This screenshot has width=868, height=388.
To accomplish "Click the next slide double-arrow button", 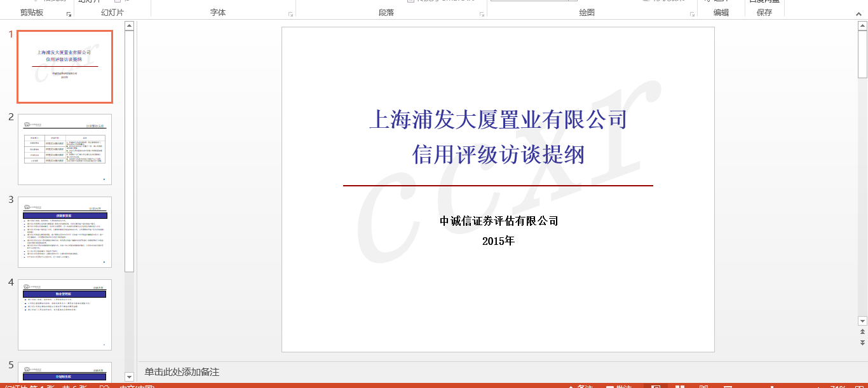I will pyautogui.click(x=862, y=343).
